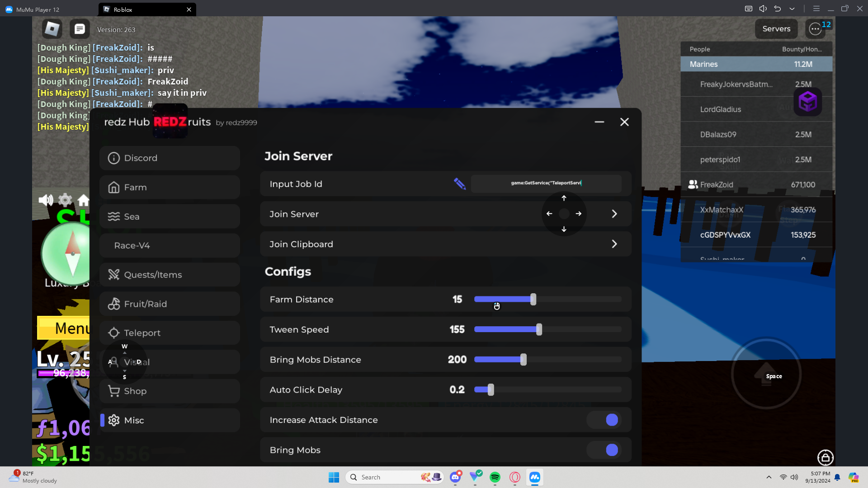The width and height of the screenshot is (868, 488).
Task: Click the MuMu volume icon in title bar
Action: pyautogui.click(x=763, y=9)
